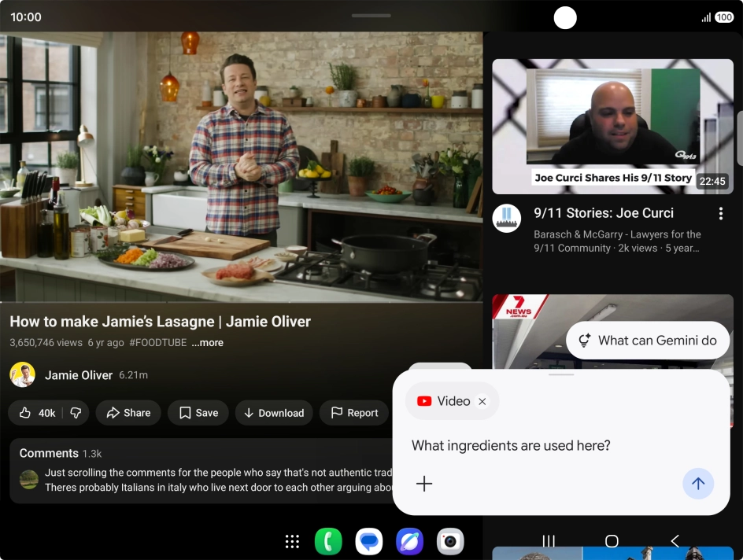Tap the battery indicator
The width and height of the screenshot is (743, 560).
coord(724,17)
